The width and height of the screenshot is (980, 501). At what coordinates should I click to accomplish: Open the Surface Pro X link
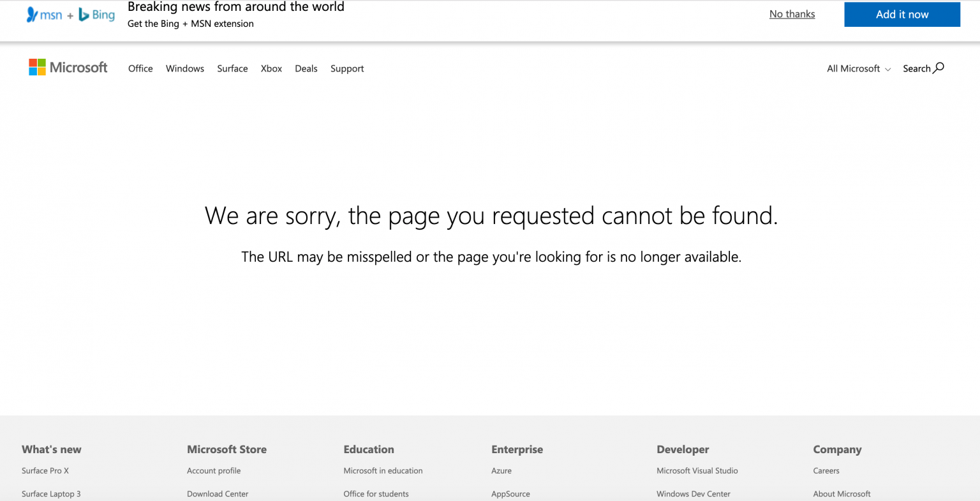45,470
